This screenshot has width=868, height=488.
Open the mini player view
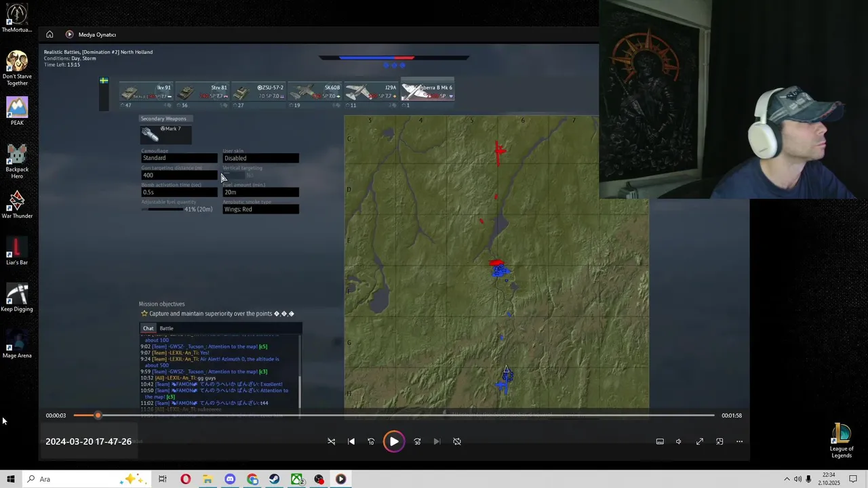pyautogui.click(x=719, y=441)
